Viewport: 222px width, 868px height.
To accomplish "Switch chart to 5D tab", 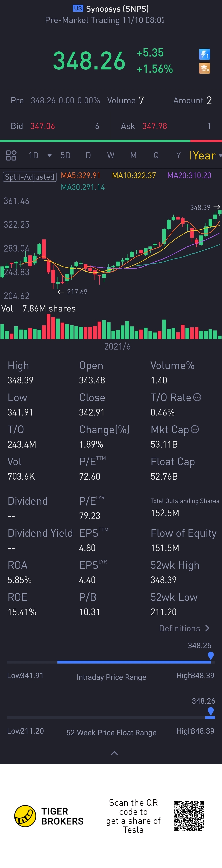I will [x=65, y=155].
